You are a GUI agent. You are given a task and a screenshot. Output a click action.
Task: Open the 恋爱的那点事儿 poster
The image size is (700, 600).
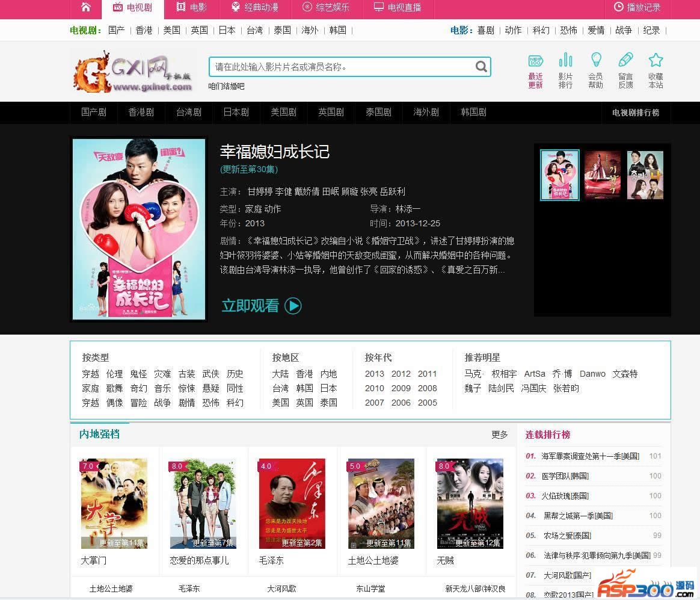click(203, 504)
